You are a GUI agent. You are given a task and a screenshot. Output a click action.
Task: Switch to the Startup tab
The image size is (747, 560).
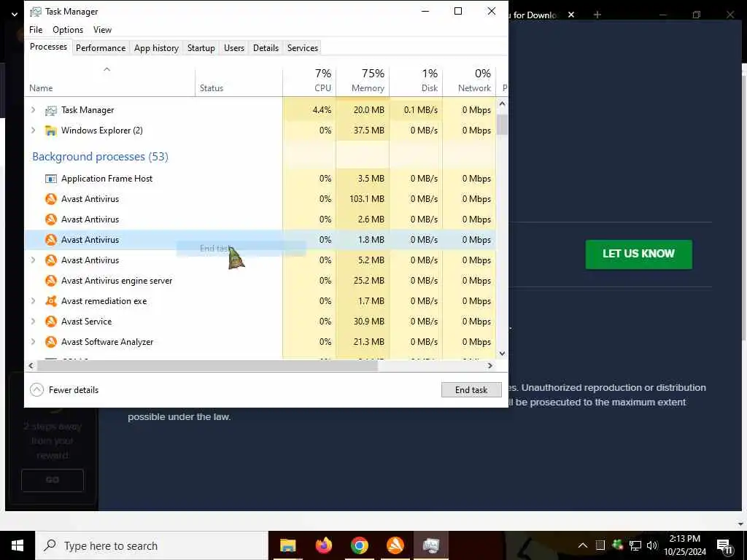coord(201,47)
